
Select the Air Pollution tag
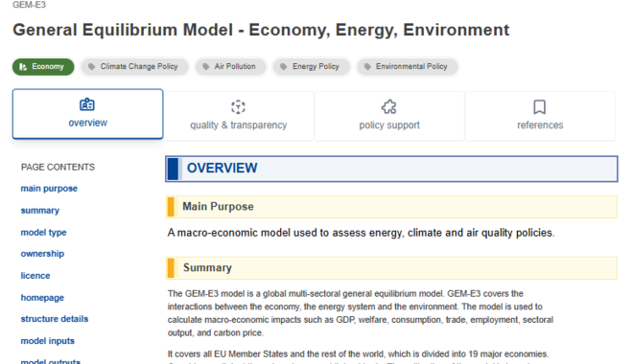click(230, 66)
